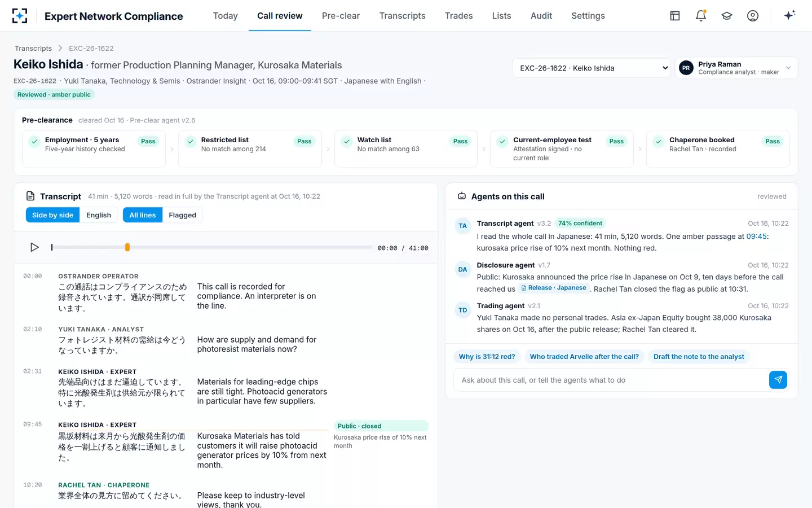Screen dimensions: 812x508
Task: Open the Settings tab
Action: tap(588, 16)
